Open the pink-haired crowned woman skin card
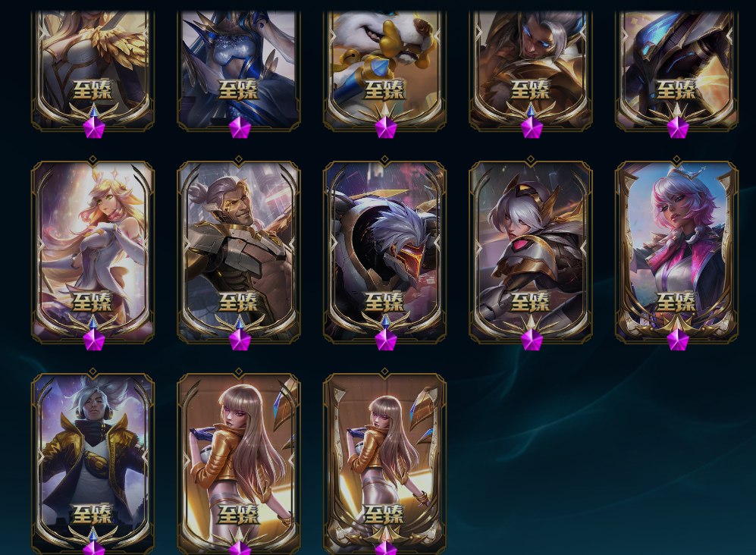The width and height of the screenshot is (756, 555). click(677, 252)
